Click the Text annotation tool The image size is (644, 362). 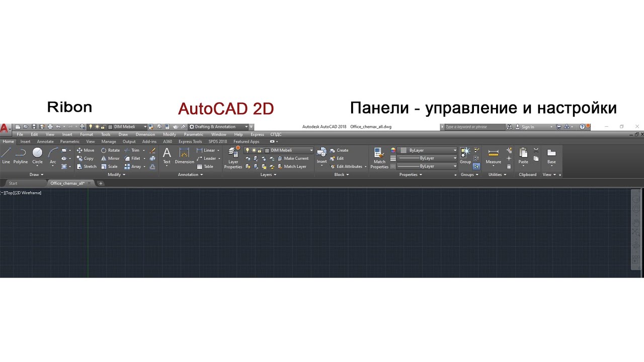tap(167, 156)
